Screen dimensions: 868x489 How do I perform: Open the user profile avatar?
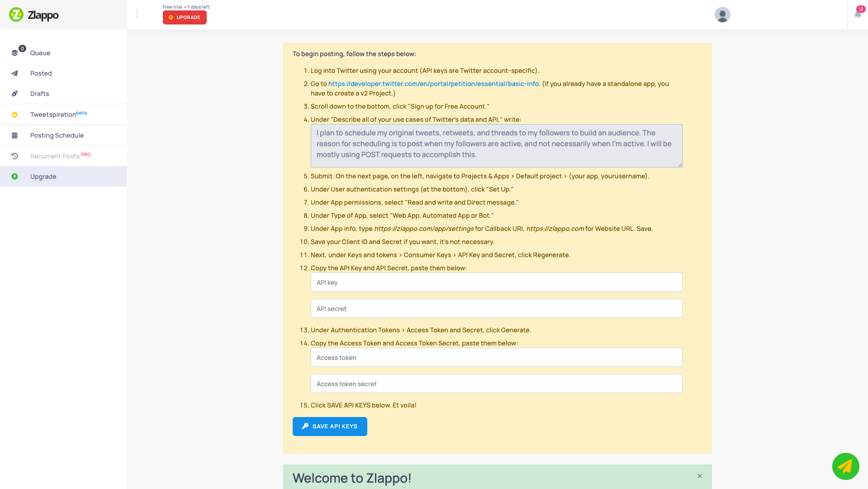pos(722,15)
